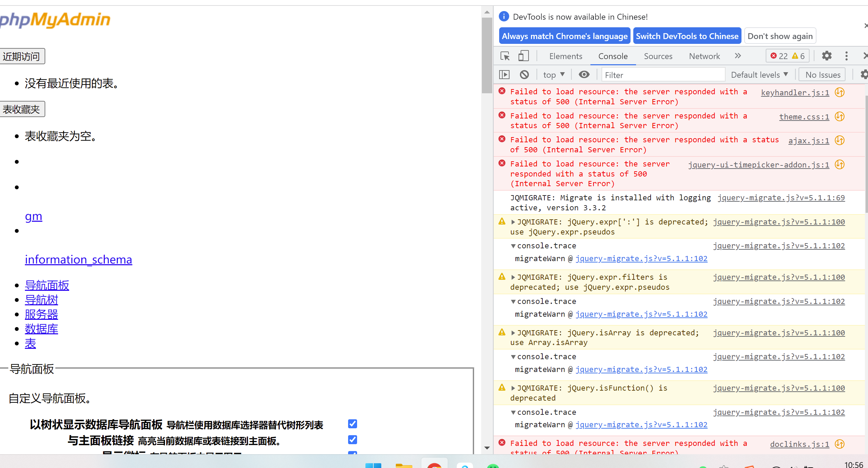Show more DevTools tabs with the chevron
868x468 pixels.
738,56
